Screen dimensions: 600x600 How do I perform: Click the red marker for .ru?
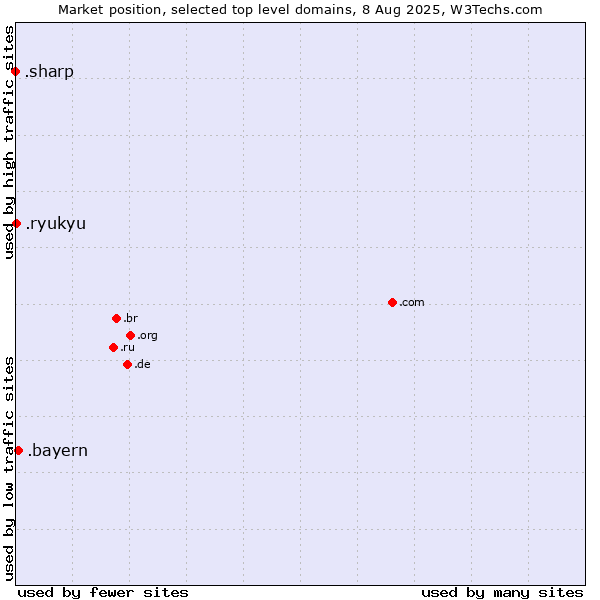tap(113, 347)
